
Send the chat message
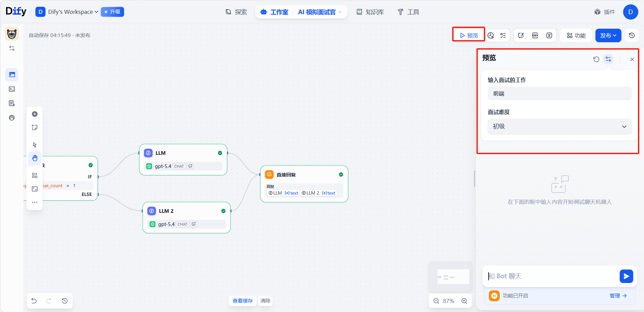626,276
